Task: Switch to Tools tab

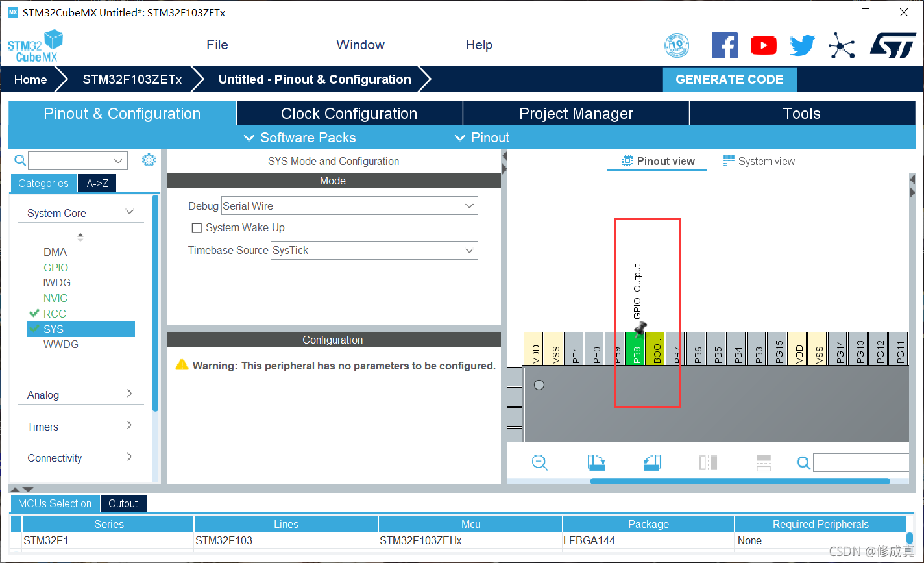Action: point(802,113)
